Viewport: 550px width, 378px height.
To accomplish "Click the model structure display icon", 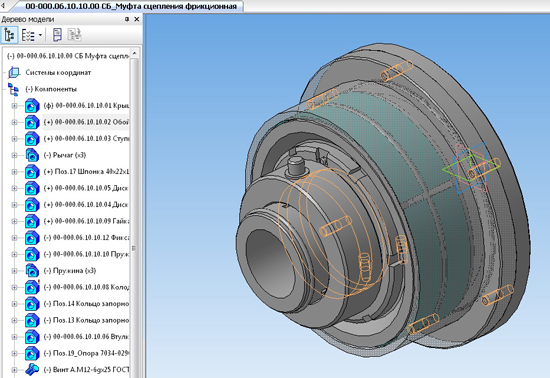I will [x=9, y=35].
